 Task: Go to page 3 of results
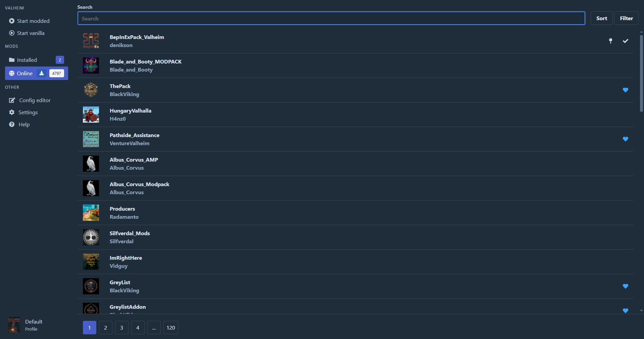(122, 328)
